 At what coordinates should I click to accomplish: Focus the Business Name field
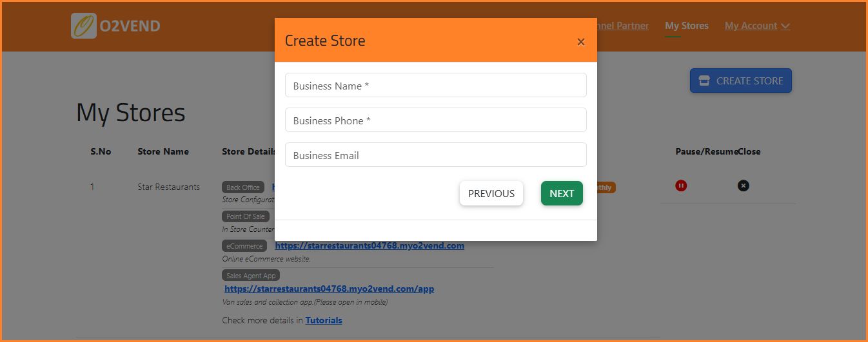pos(436,85)
